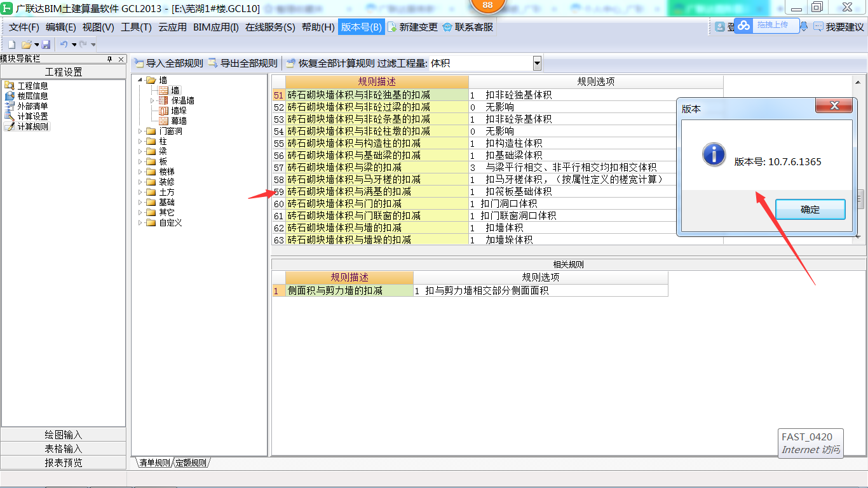Open the 过滤工程量 体积 dropdown

tap(537, 64)
